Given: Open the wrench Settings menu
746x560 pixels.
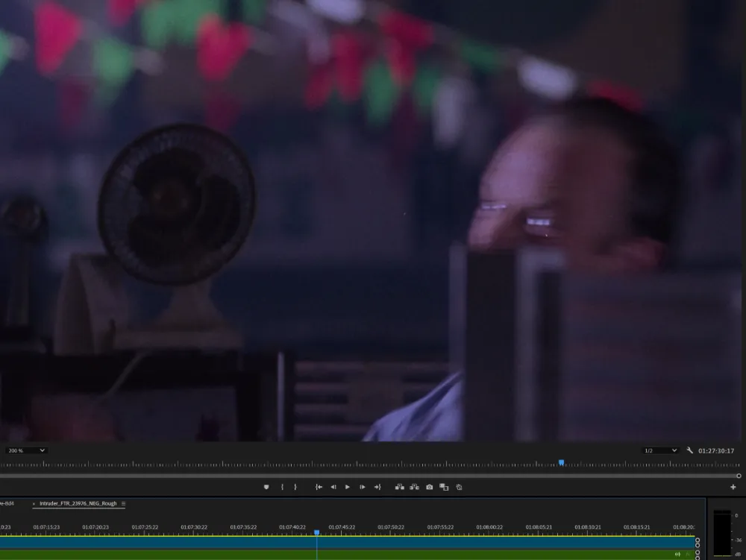Looking at the screenshot, I should (690, 450).
